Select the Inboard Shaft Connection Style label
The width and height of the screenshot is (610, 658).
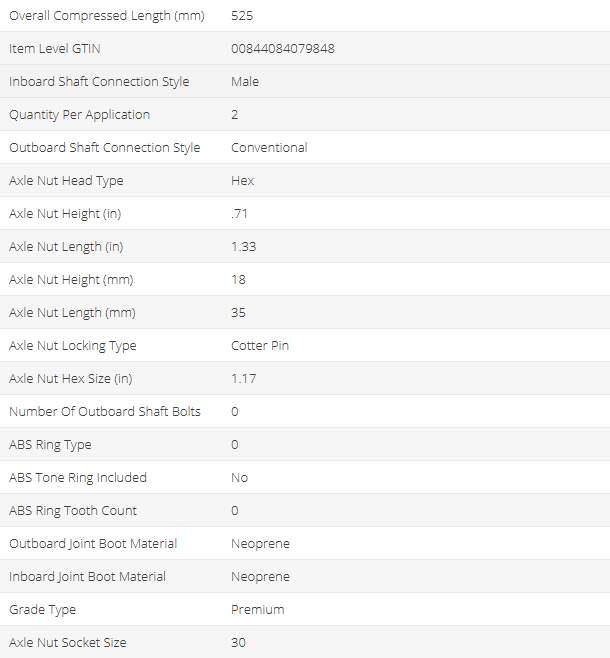click(99, 82)
